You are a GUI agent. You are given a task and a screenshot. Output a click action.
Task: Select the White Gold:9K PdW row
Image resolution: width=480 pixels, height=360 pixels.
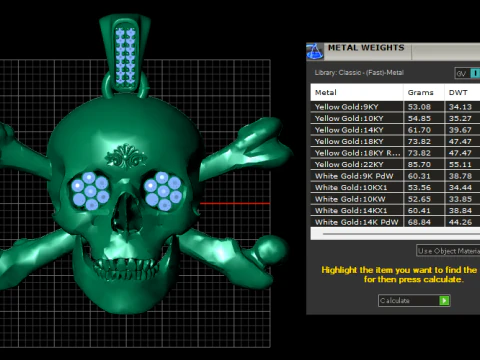395,176
